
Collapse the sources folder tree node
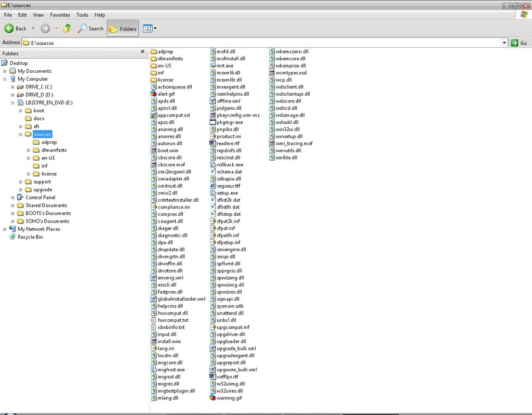(21, 134)
